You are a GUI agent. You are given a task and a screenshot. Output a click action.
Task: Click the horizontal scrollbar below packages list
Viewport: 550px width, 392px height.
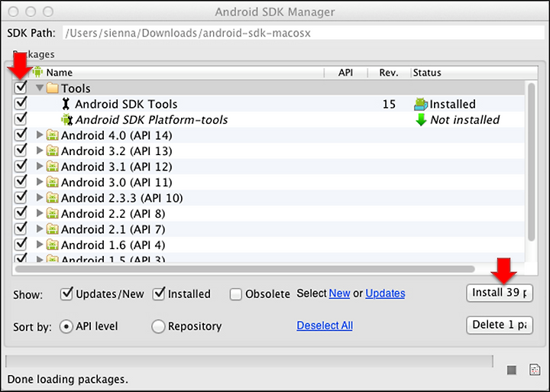coord(244,269)
